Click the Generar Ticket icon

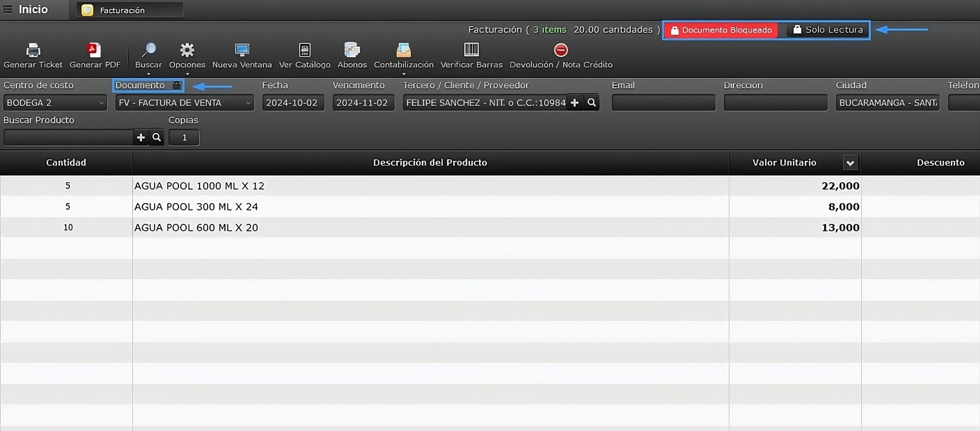[x=33, y=54]
